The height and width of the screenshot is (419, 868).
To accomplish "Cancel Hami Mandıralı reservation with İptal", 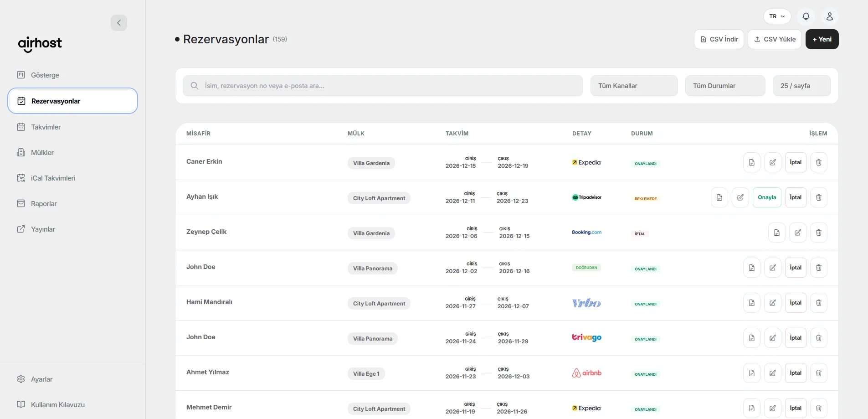I will (x=796, y=303).
